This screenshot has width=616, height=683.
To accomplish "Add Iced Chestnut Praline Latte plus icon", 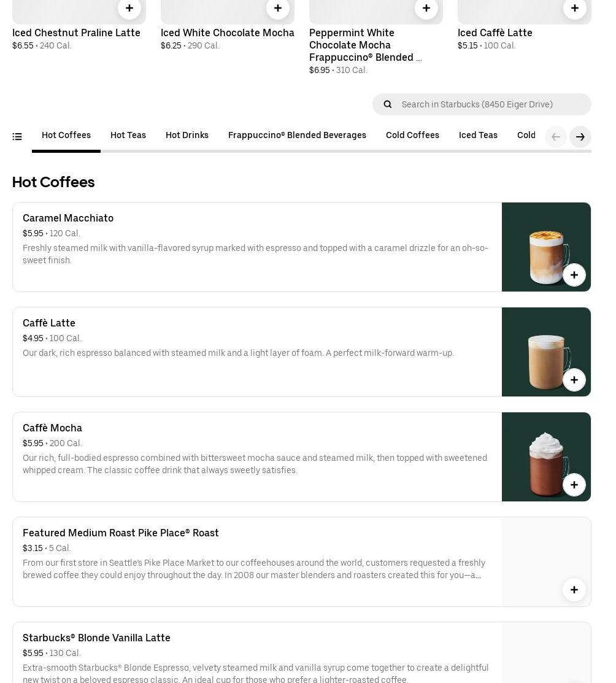I will point(129,8).
